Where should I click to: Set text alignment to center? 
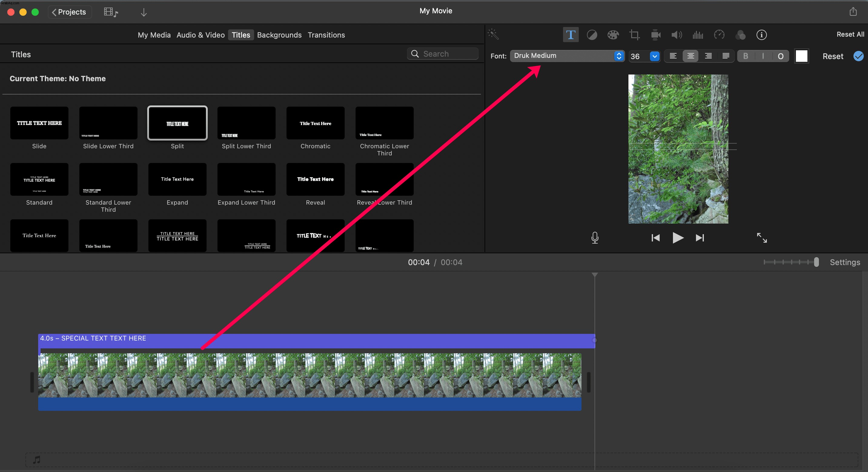691,56
